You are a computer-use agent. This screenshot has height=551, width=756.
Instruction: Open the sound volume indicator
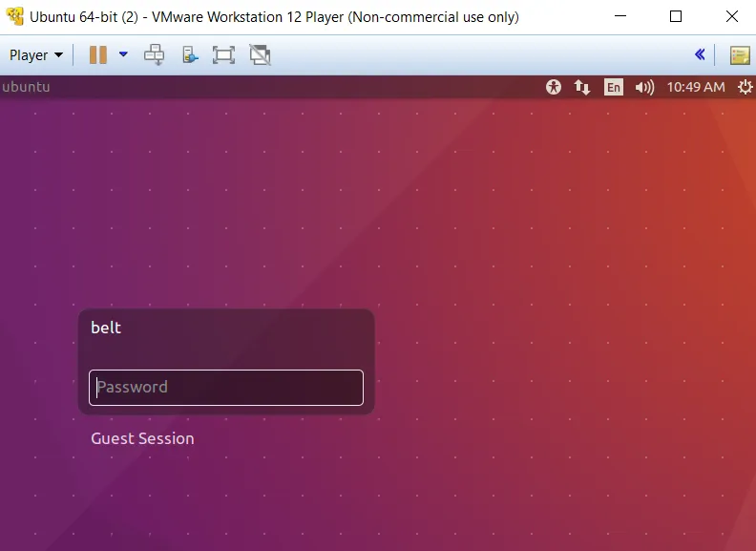coord(644,87)
